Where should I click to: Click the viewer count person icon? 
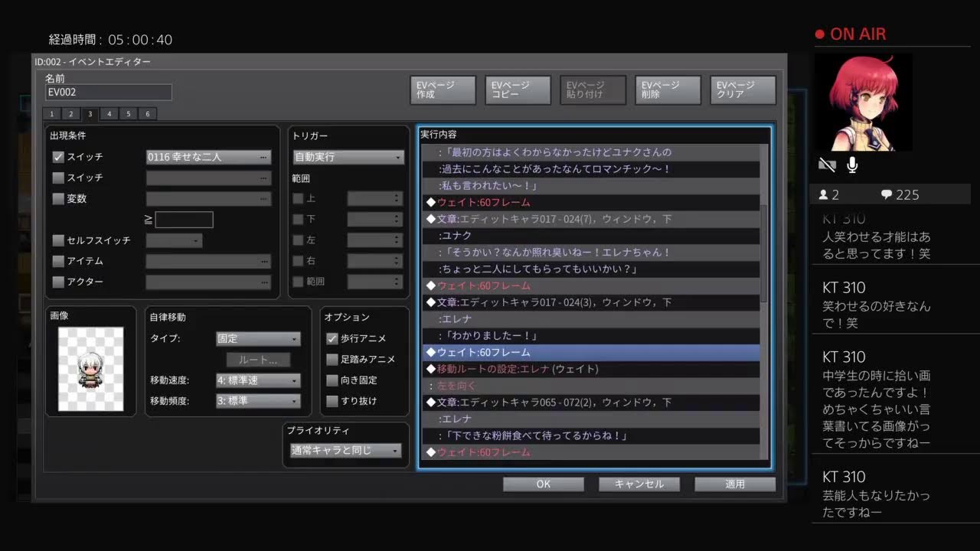click(x=825, y=194)
